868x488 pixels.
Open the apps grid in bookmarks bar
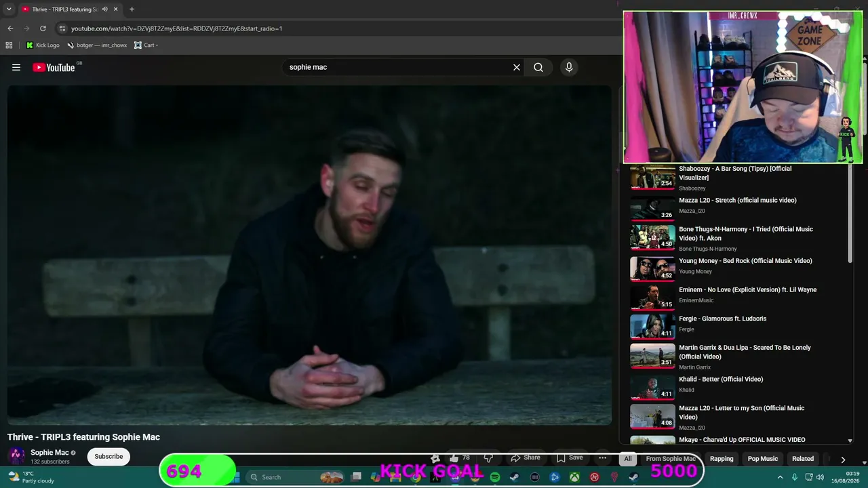click(x=9, y=45)
